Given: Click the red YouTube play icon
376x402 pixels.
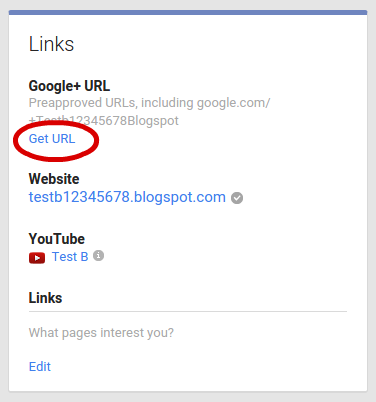Looking at the screenshot, I should click(37, 258).
